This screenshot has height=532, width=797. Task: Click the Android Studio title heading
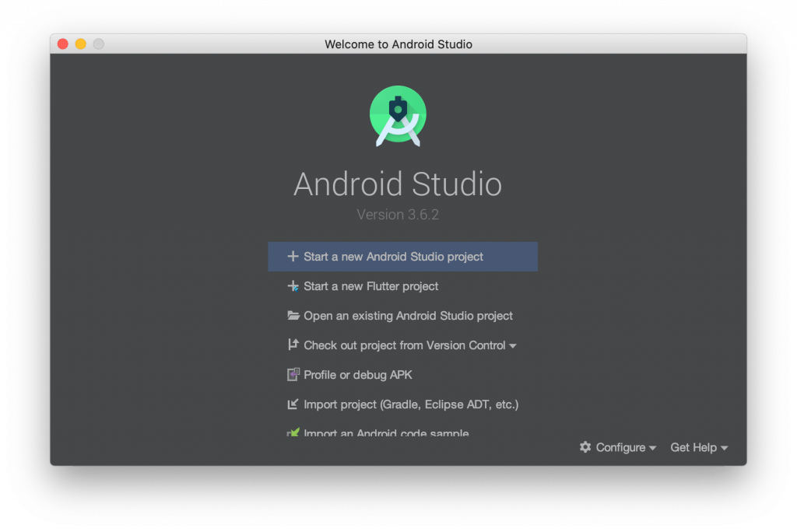point(398,184)
